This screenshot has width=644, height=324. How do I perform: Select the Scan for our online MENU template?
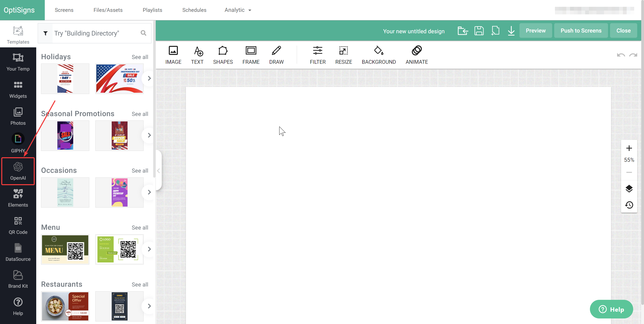coord(65,249)
